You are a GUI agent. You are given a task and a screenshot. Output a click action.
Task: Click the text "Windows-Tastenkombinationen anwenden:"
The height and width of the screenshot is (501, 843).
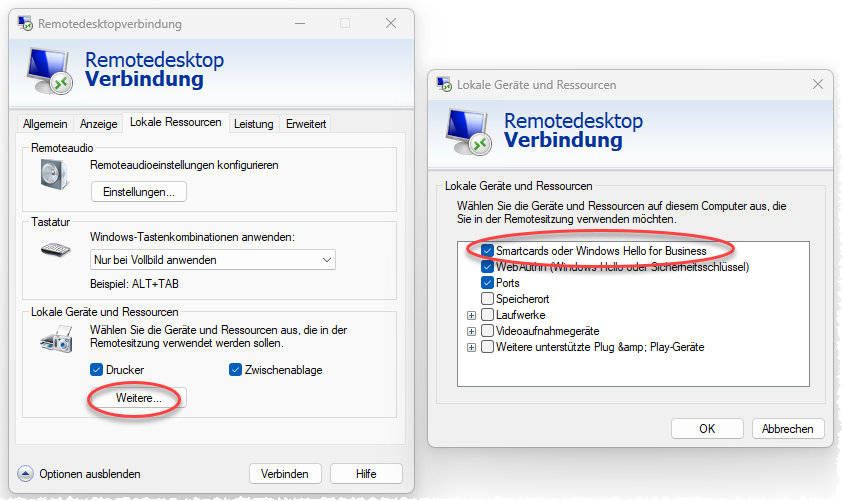(192, 237)
